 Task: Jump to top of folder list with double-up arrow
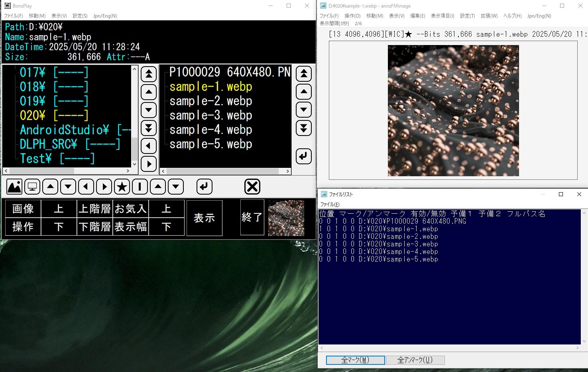point(149,74)
